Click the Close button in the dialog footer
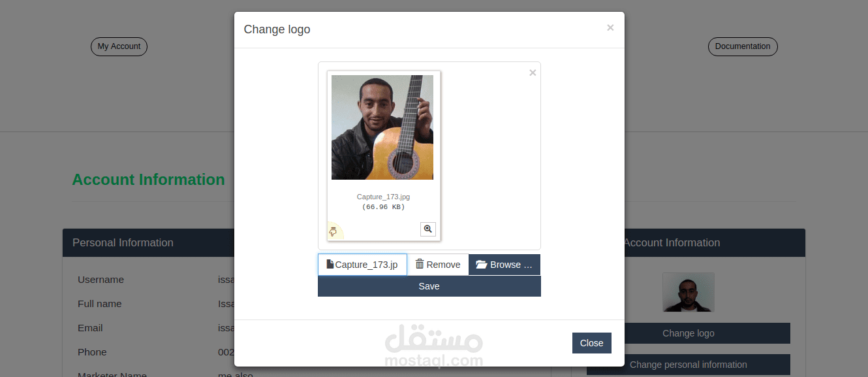This screenshot has height=377, width=868. [592, 343]
